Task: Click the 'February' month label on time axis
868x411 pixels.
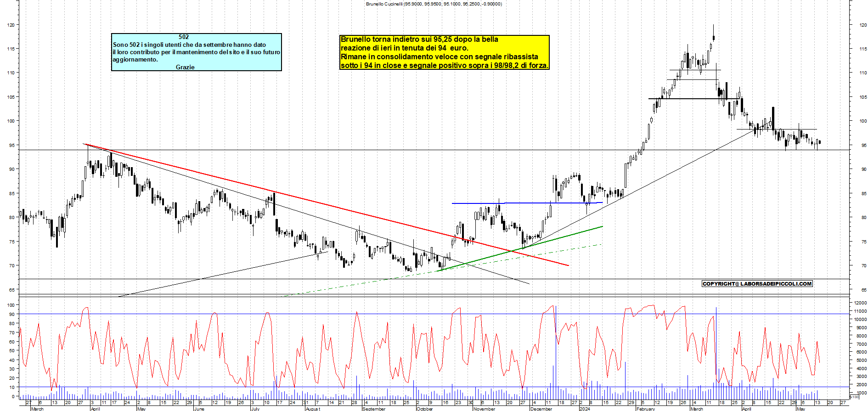Action: click(x=645, y=409)
